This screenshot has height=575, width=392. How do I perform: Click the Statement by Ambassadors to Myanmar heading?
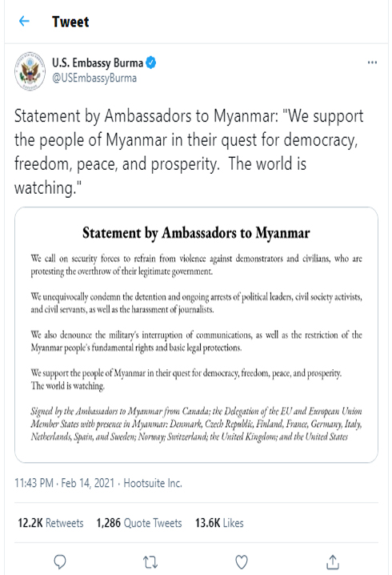tap(196, 233)
